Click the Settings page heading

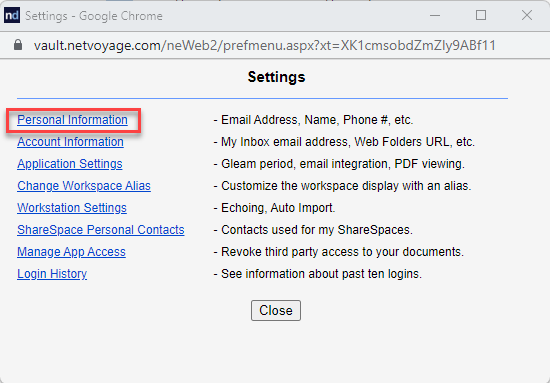point(276,77)
